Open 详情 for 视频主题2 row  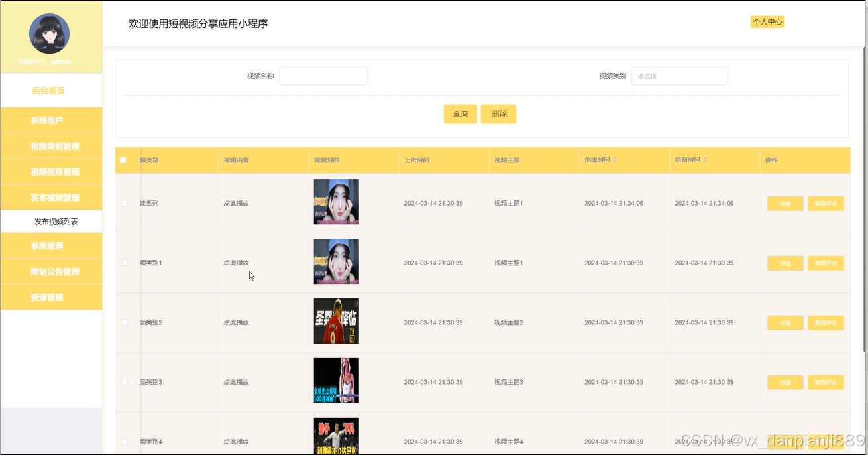tap(785, 323)
